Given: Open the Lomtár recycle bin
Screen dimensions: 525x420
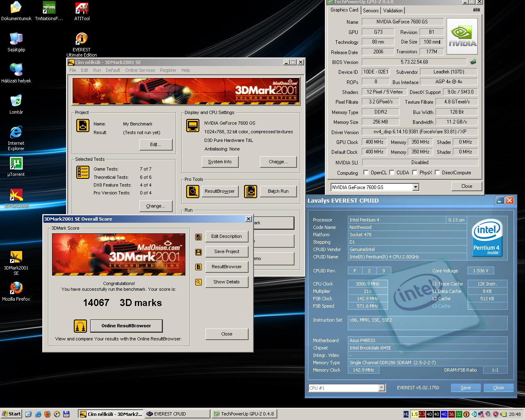Looking at the screenshot, I should [16, 105].
